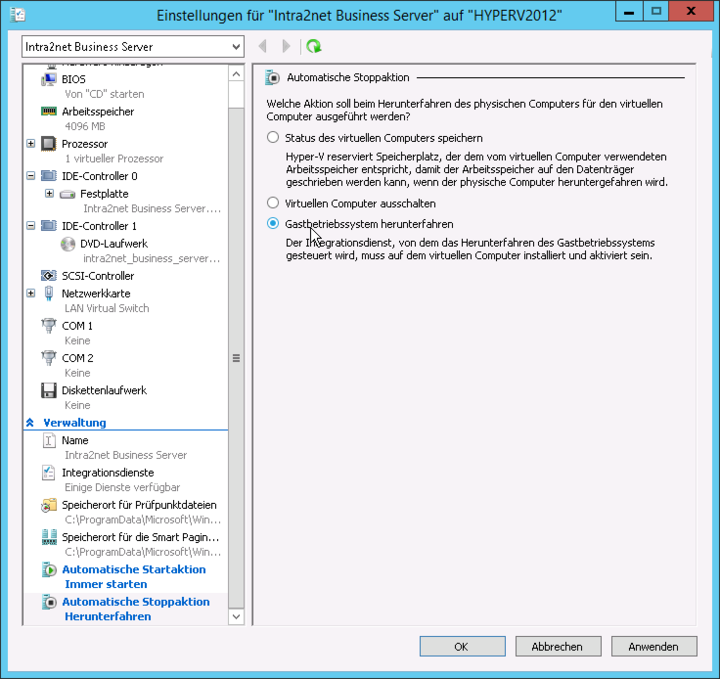Select 'Virtuellen Computer ausschalten' radio button
This screenshot has width=720, height=679.
[273, 203]
